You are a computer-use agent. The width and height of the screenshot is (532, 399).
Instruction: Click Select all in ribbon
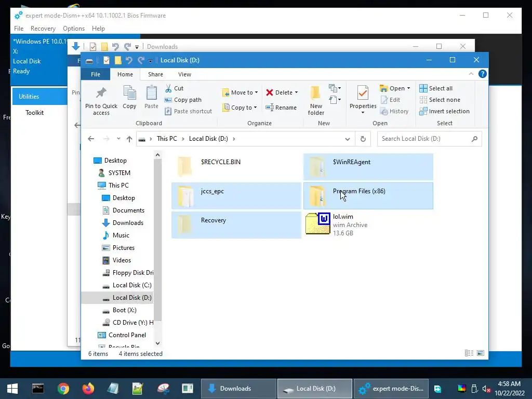click(x=436, y=88)
